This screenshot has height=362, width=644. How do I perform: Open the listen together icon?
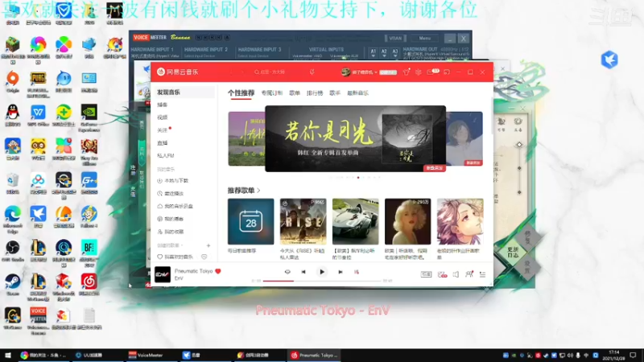[x=469, y=274]
